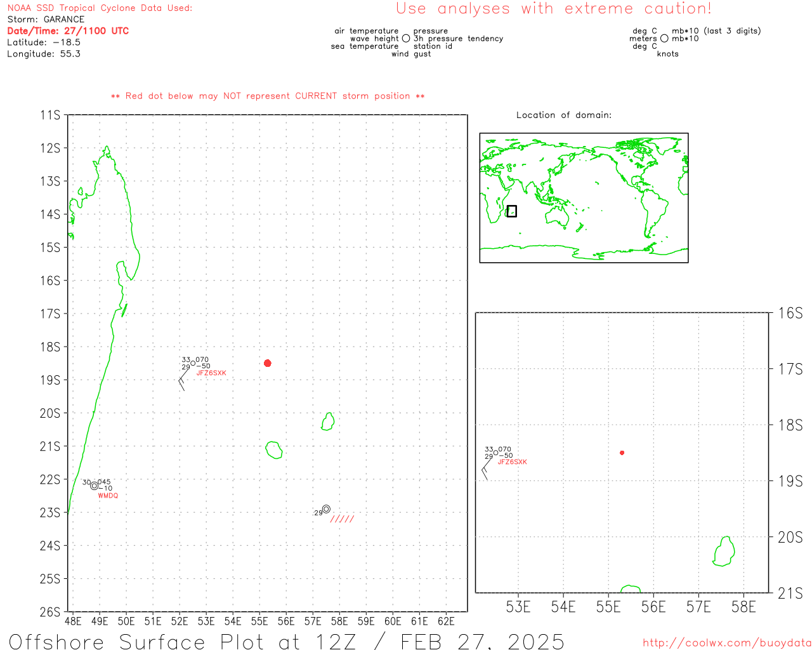Click the '11S' latitude axis label
Image resolution: width=812 pixels, height=650 pixels.
pos(50,115)
